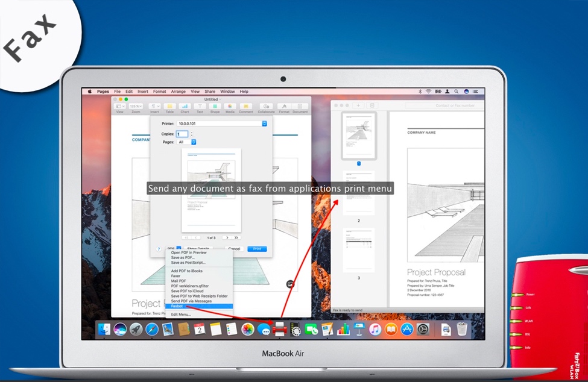
Task: Launch Siri from the Dock
Action: coord(120,329)
